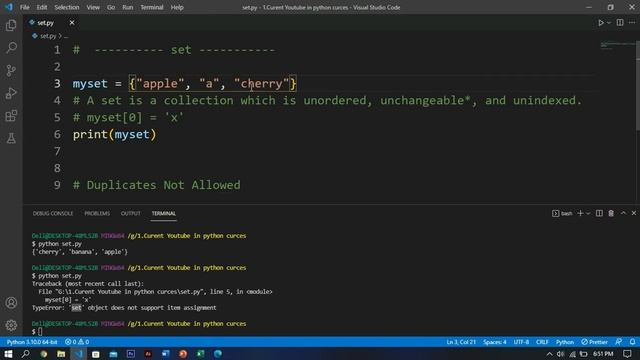The height and width of the screenshot is (360, 640).
Task: Place cursor on line 6 print(myset)
Action: point(114,134)
